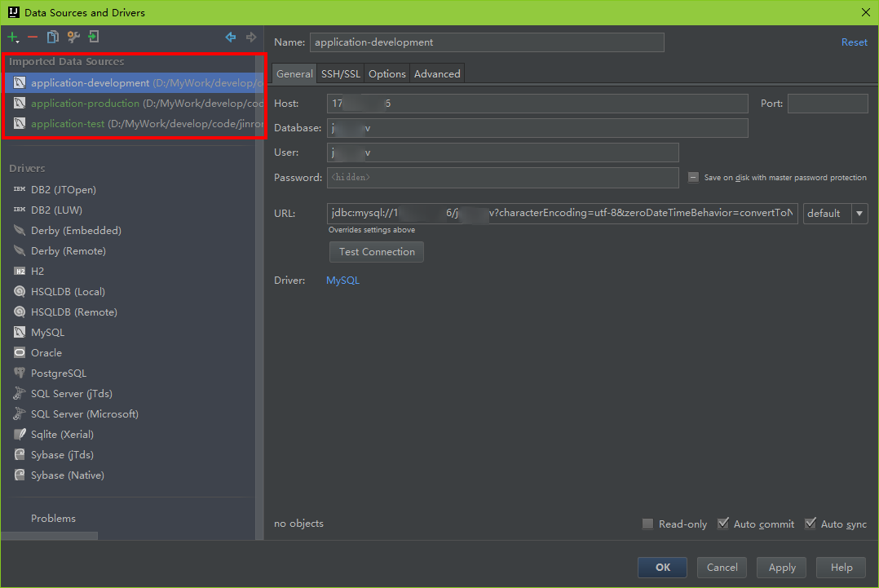Image resolution: width=879 pixels, height=588 pixels.
Task: Click the red minus remove icon
Action: click(33, 37)
